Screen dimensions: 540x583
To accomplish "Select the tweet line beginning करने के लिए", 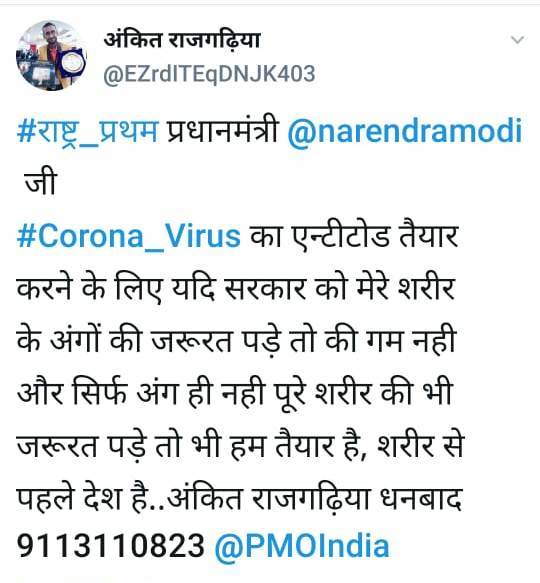I will tap(236, 289).
